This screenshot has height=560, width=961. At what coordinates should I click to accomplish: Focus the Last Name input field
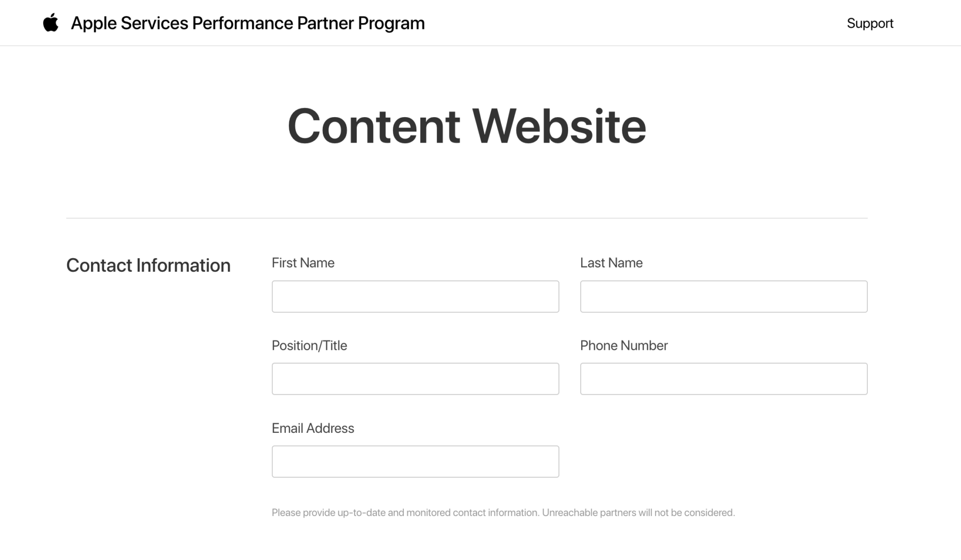tap(724, 296)
